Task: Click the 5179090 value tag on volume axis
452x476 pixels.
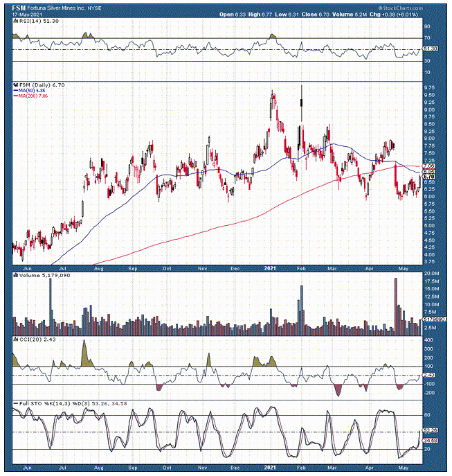Action: [x=435, y=319]
